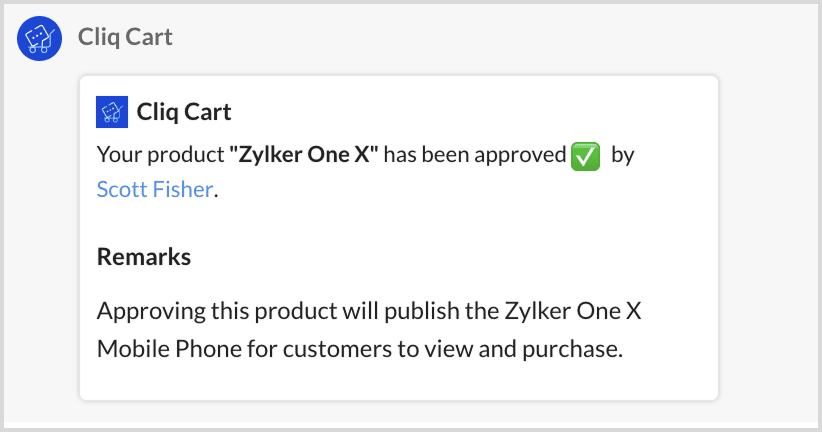The image size is (822, 432).
Task: Click the small square Cliq Cart card icon
Action: pos(111,111)
